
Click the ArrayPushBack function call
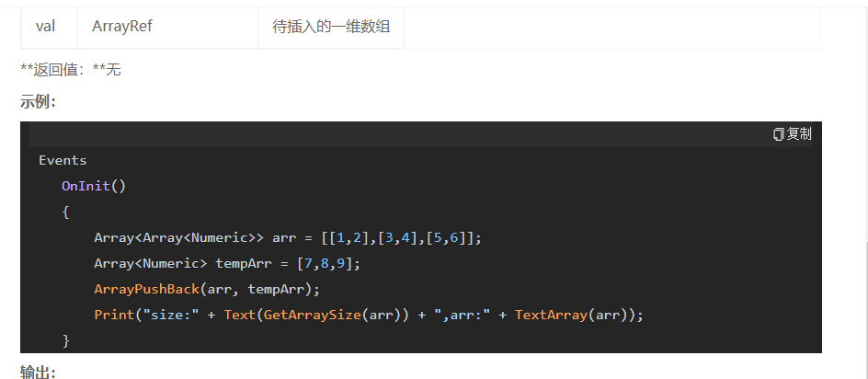146,289
